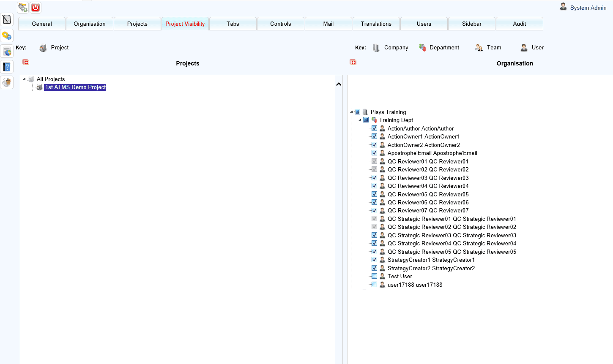Uncheck ActionAuthor ActionAuthor checkbox

(374, 128)
